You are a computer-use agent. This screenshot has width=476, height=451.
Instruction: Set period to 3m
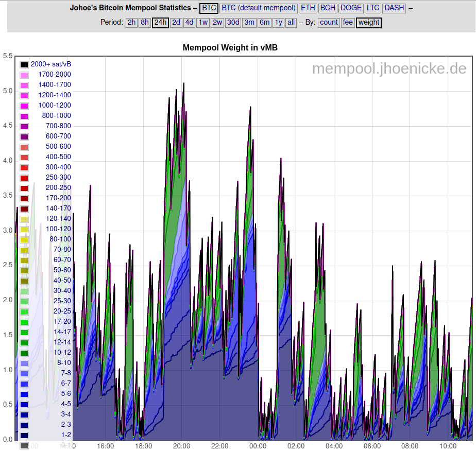tap(249, 23)
